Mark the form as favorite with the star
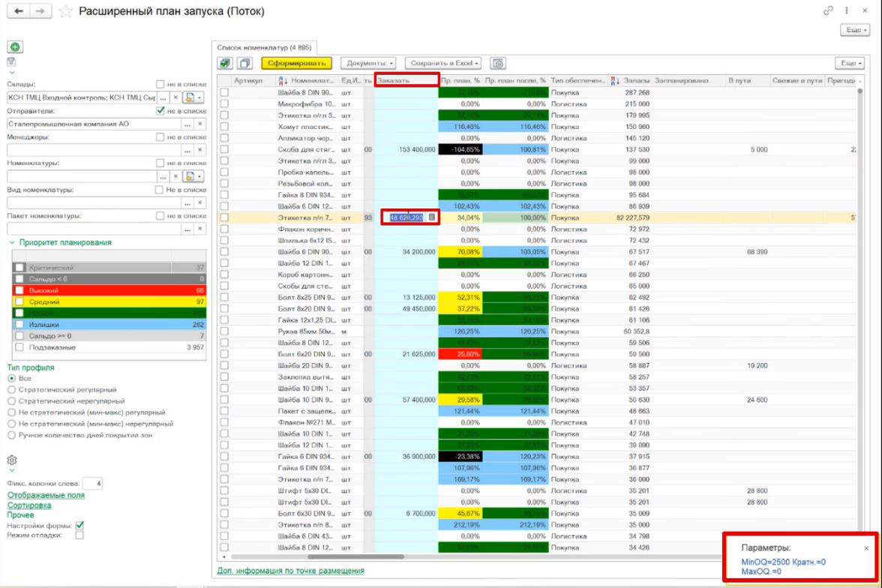Screen dimensions: 882x588 click(x=66, y=11)
